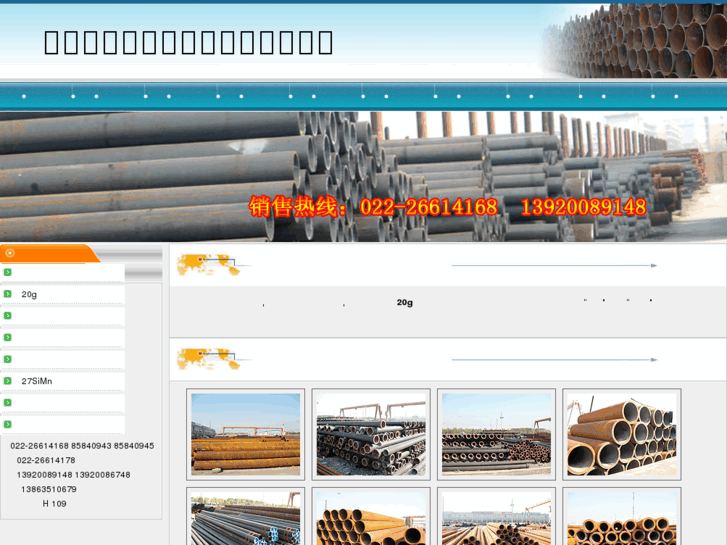
Task: Select fax number text '022-26614178'
Action: tap(46, 460)
